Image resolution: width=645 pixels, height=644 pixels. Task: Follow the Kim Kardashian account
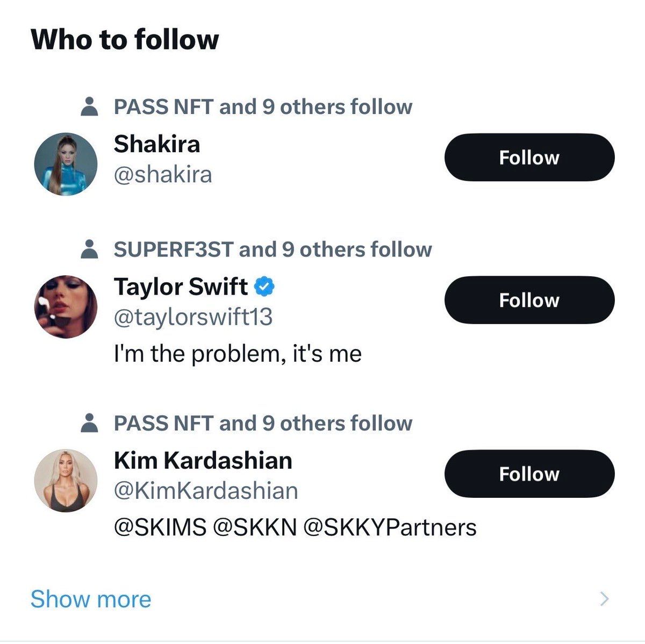pos(529,474)
